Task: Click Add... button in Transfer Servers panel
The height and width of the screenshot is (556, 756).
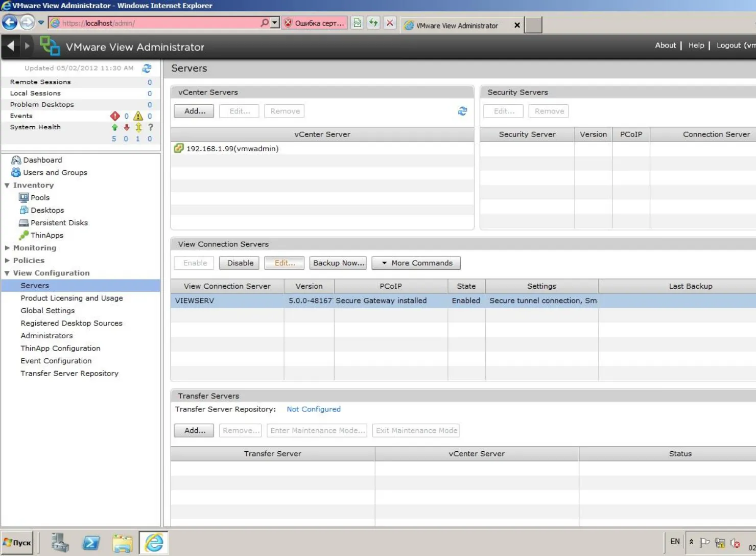Action: coord(195,430)
